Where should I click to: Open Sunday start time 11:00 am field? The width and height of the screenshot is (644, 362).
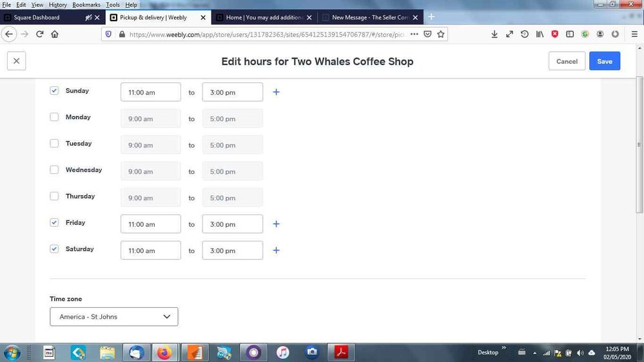tap(151, 92)
